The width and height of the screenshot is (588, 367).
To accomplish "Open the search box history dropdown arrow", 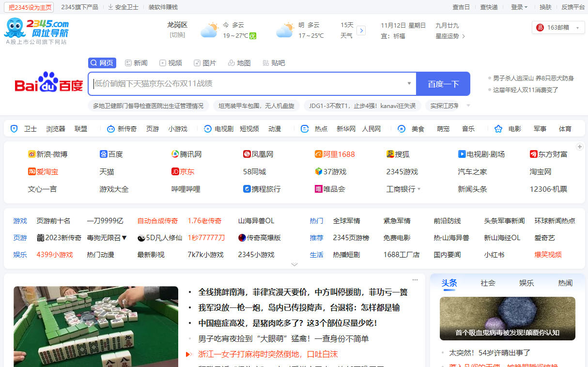I will (x=409, y=83).
